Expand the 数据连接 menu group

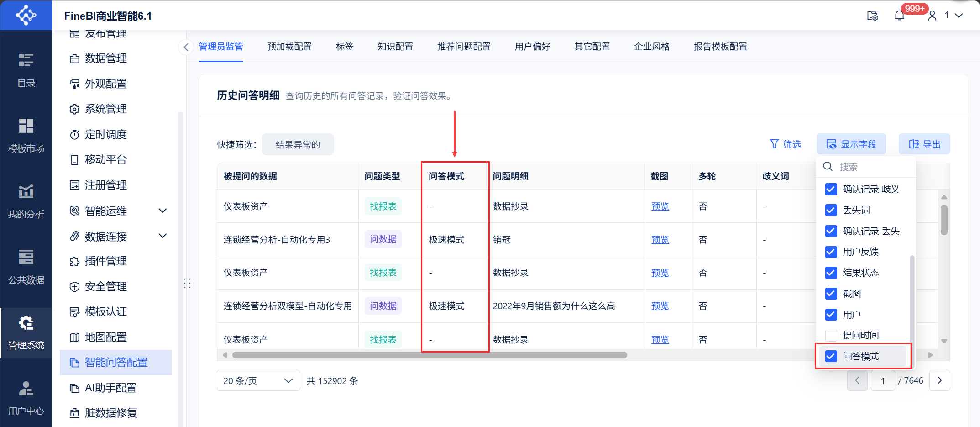pos(162,236)
